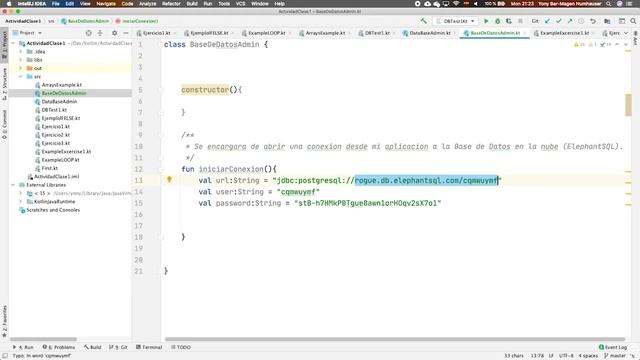640x360 pixels.
Task: Commit changes with the green checkmark icon
Action: [x=559, y=21]
